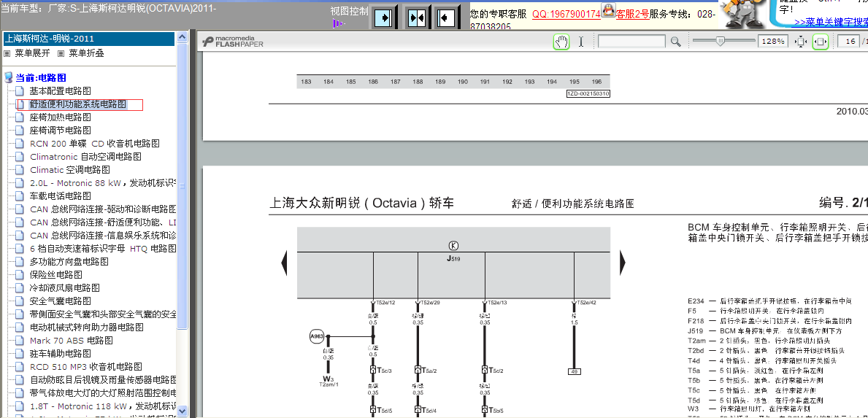
Task: Go to the previous diagram page arrow
Action: click(285, 262)
